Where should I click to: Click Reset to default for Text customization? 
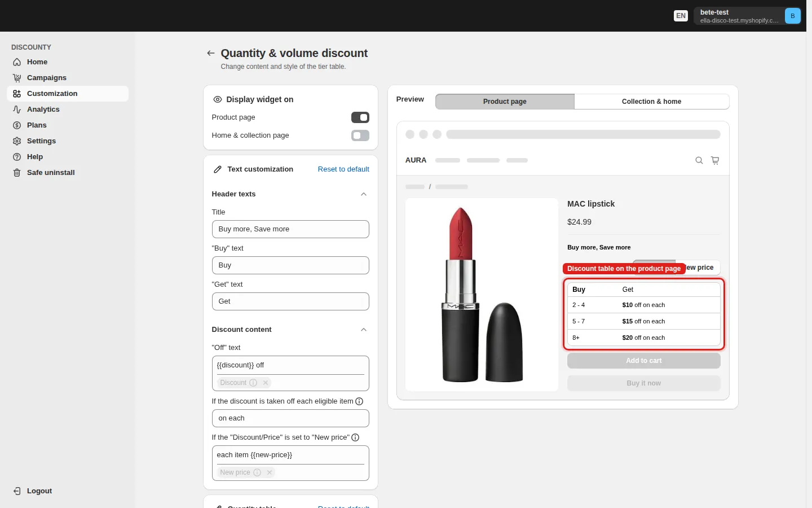click(x=343, y=169)
